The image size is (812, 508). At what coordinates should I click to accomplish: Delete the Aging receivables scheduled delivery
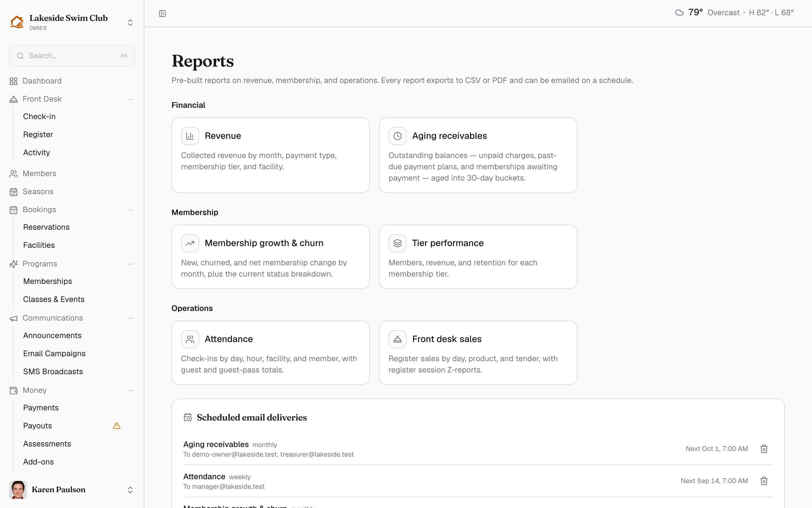tap(764, 449)
